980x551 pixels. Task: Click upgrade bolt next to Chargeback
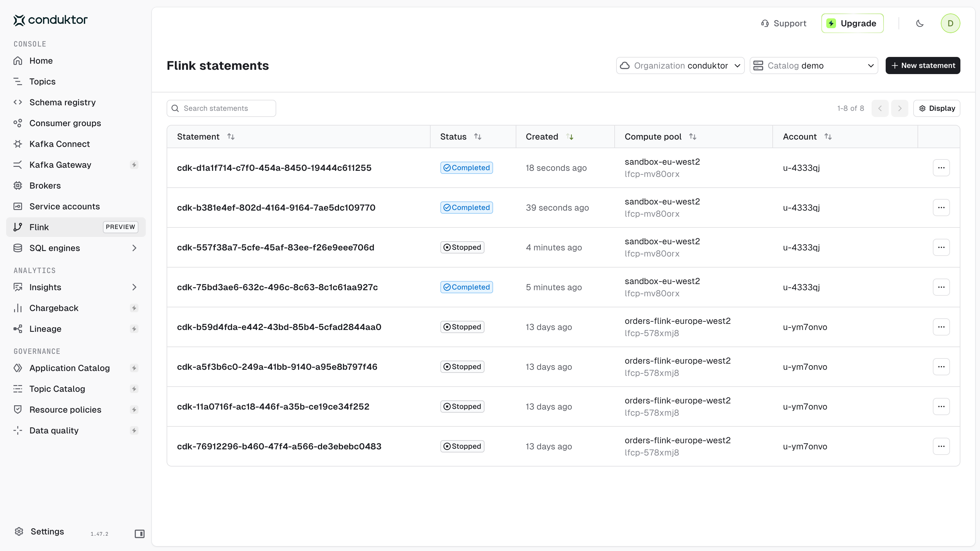(134, 308)
